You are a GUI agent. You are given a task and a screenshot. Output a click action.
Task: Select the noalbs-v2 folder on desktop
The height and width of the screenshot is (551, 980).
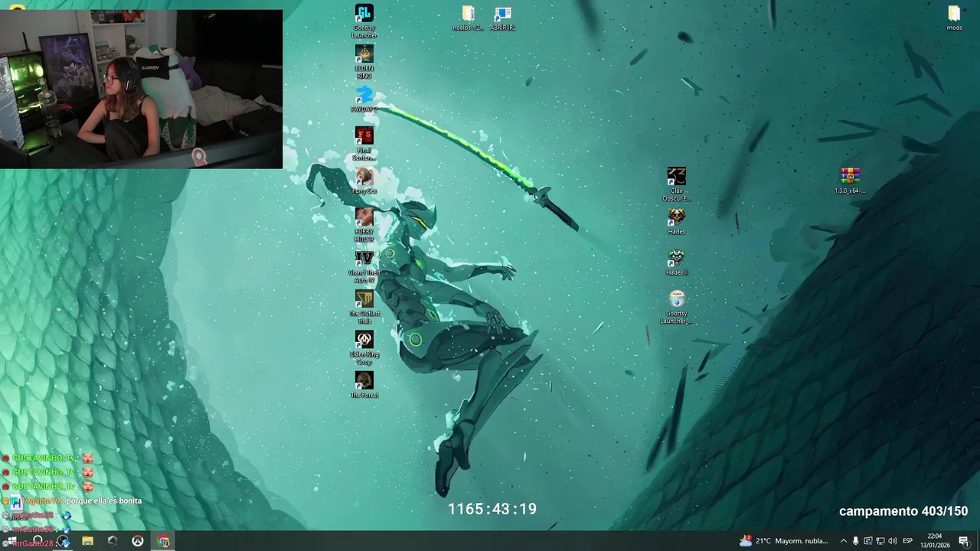coord(468,18)
